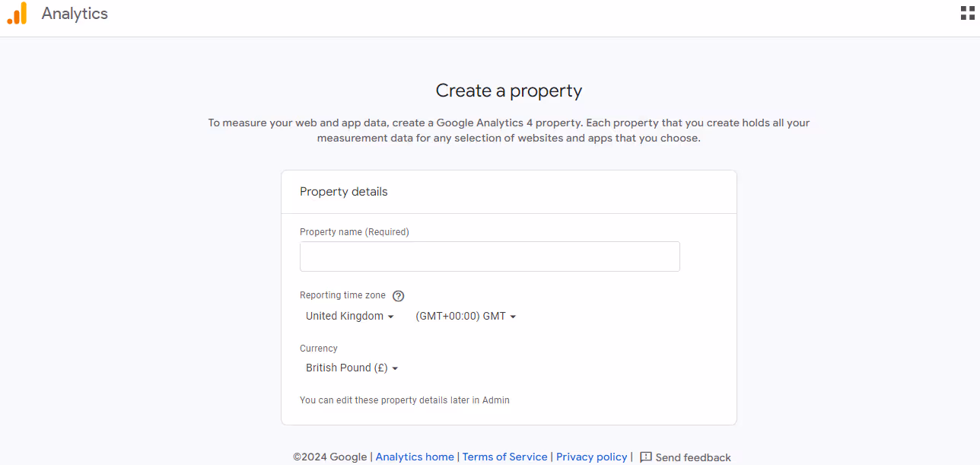Click the Currency label
Screen dimensions: 980x465
[x=319, y=349]
